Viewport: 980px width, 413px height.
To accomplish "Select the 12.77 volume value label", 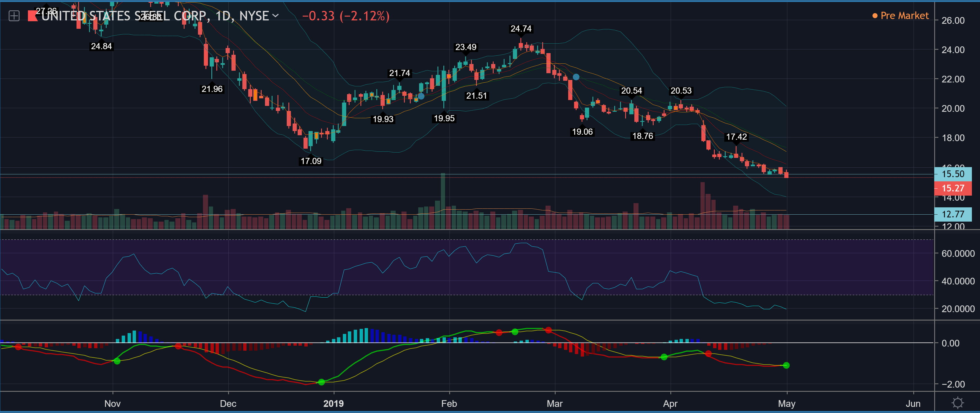I will 953,214.
